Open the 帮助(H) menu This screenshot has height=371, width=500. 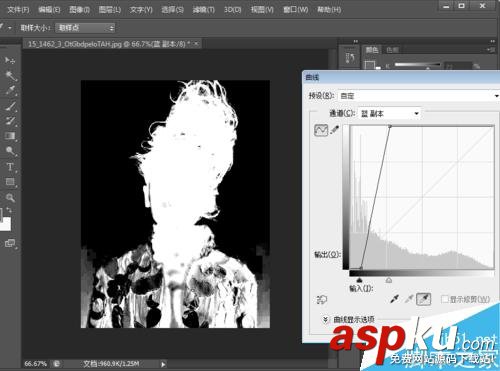point(329,10)
